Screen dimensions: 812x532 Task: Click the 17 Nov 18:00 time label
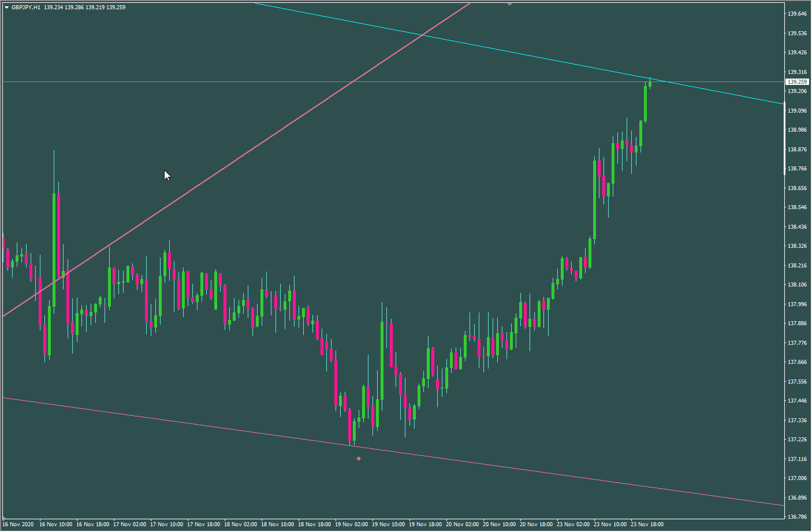[x=204, y=524]
